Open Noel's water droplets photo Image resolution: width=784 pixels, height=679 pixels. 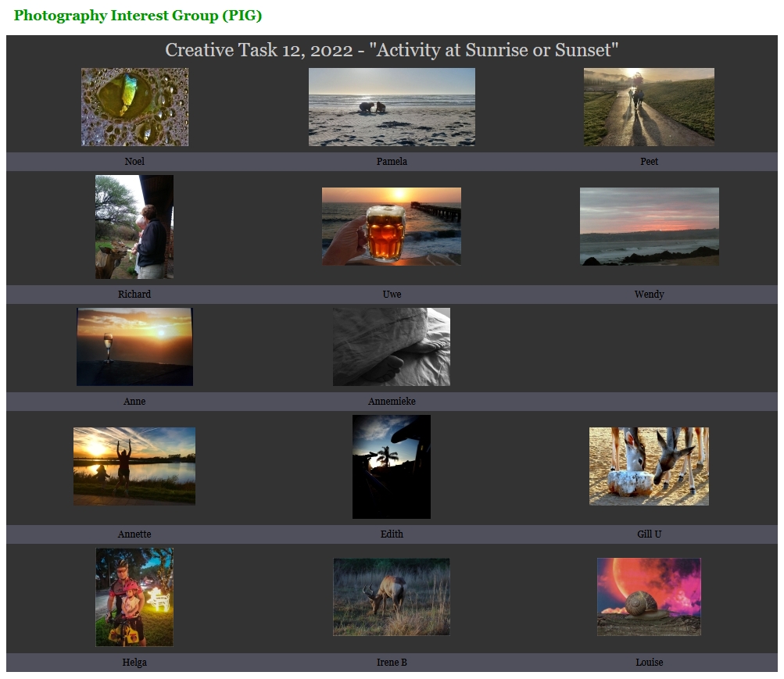(x=135, y=107)
